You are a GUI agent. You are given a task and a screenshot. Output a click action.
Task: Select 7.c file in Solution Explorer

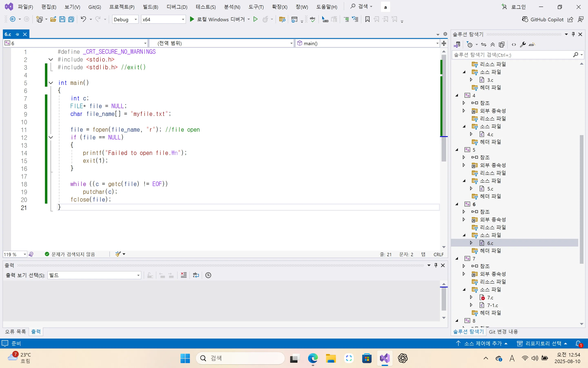(490, 297)
